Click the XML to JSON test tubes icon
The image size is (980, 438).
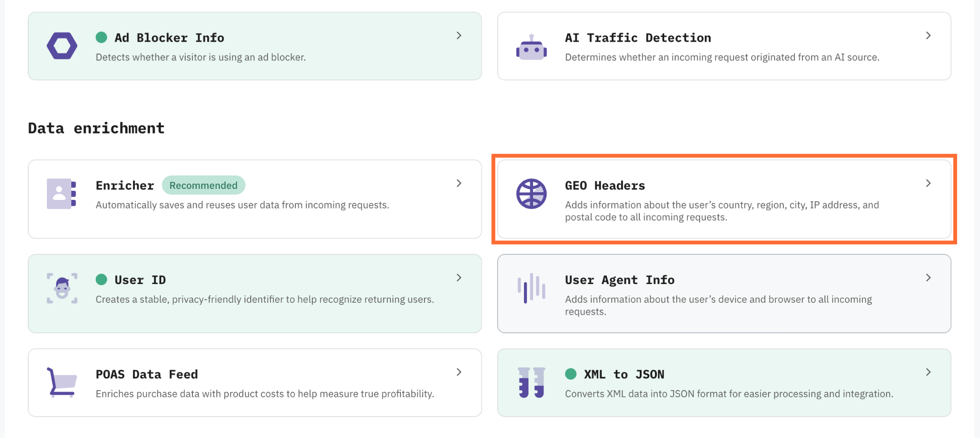tap(532, 383)
